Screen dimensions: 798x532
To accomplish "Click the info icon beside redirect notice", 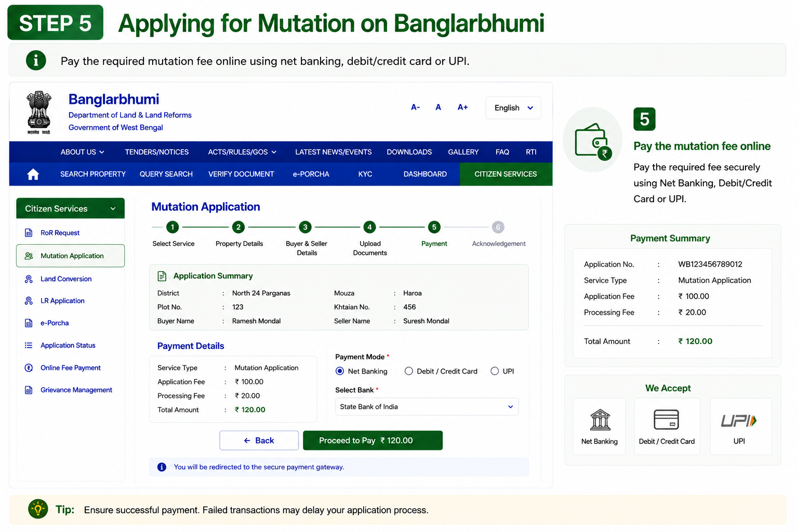I will point(162,467).
